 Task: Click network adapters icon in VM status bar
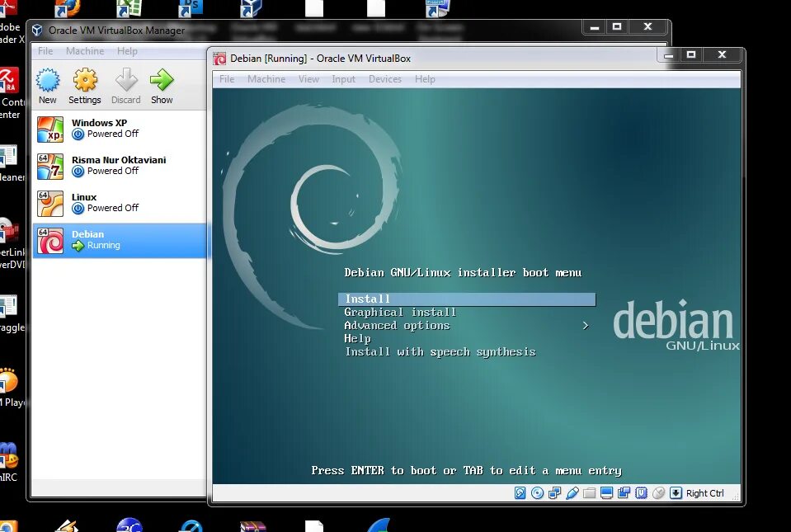pos(554,493)
